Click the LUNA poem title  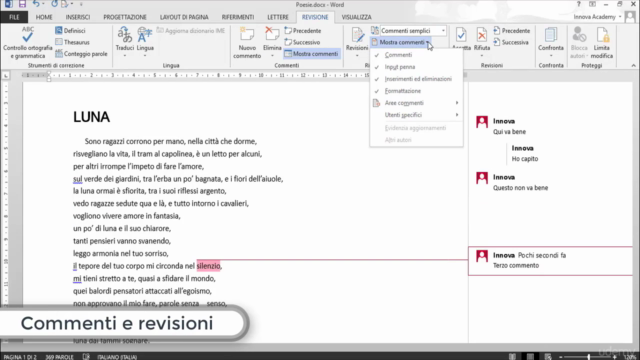tap(91, 117)
